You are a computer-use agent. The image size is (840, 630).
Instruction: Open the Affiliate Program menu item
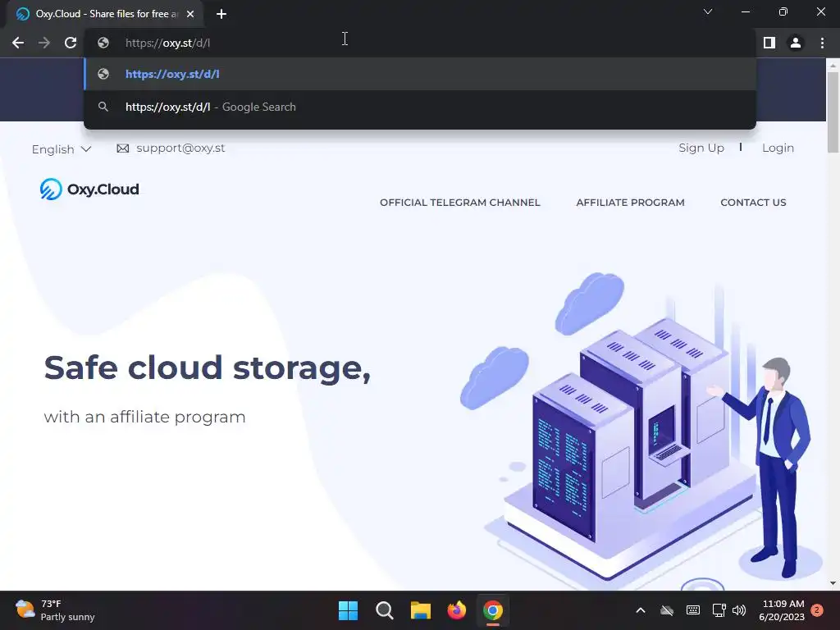coord(630,203)
